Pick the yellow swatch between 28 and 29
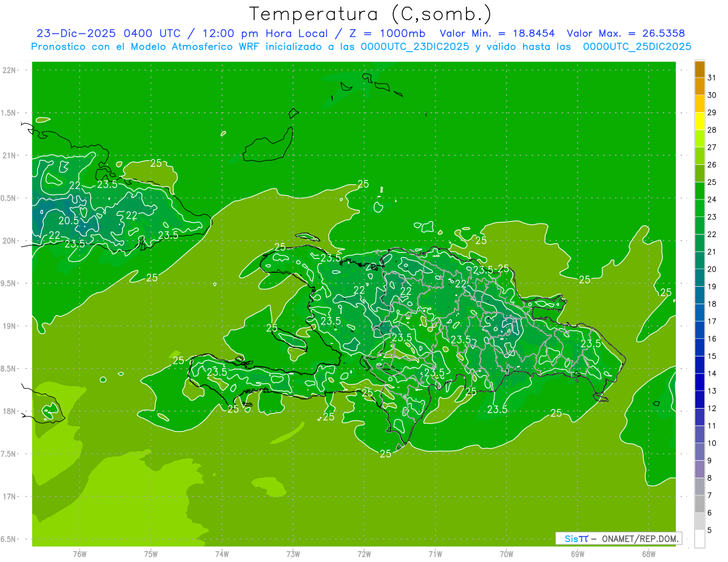Viewport: 728px width, 562px height. pos(699,121)
